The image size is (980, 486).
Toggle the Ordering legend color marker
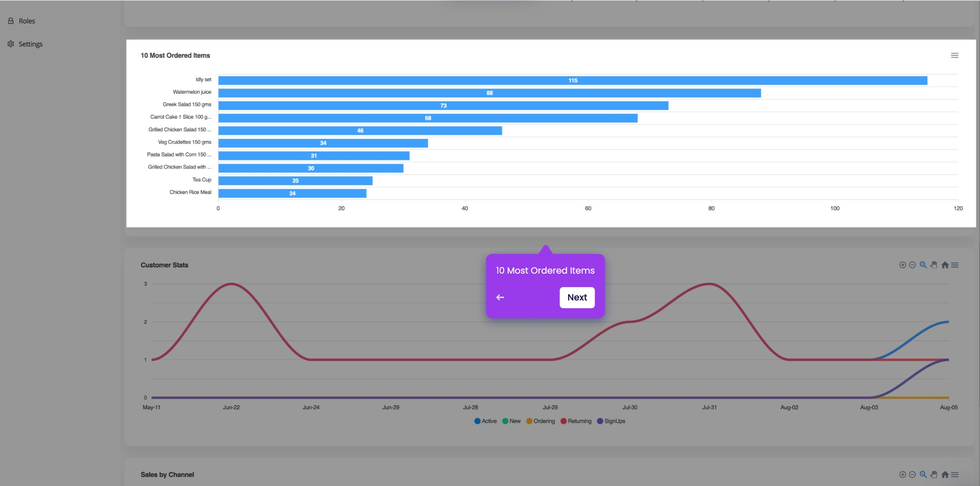pyautogui.click(x=529, y=421)
